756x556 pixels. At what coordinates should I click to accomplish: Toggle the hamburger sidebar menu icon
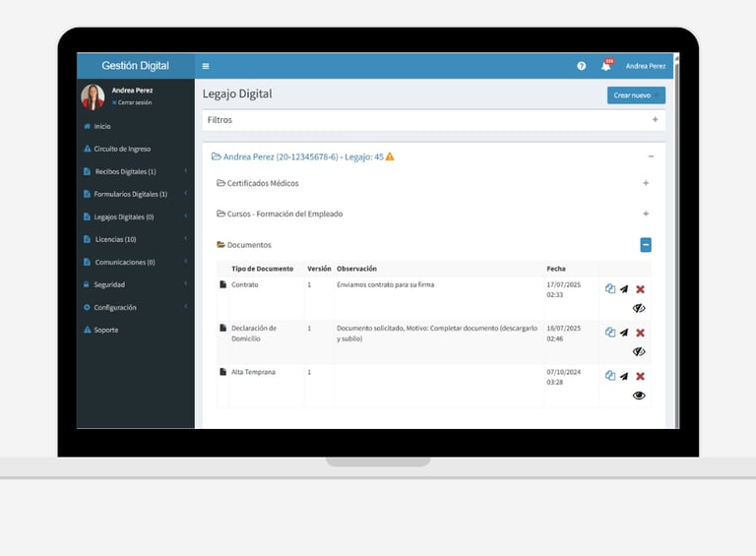(206, 66)
